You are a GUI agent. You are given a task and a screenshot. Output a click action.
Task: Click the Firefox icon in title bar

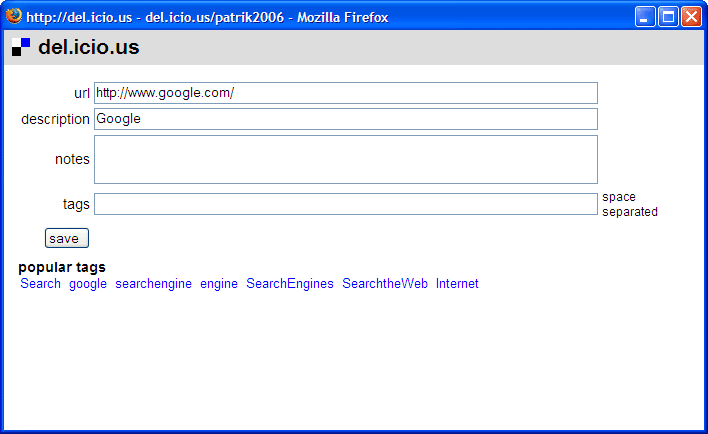point(14,16)
